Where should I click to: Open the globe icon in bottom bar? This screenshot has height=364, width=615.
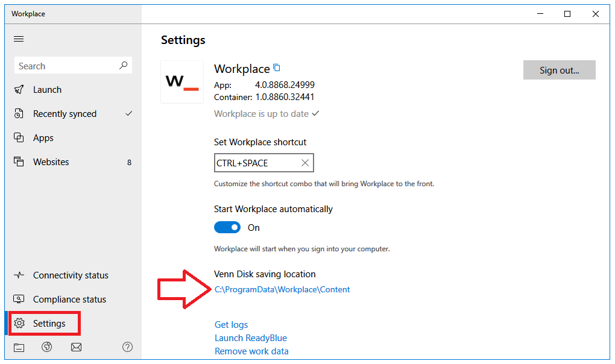coord(46,347)
